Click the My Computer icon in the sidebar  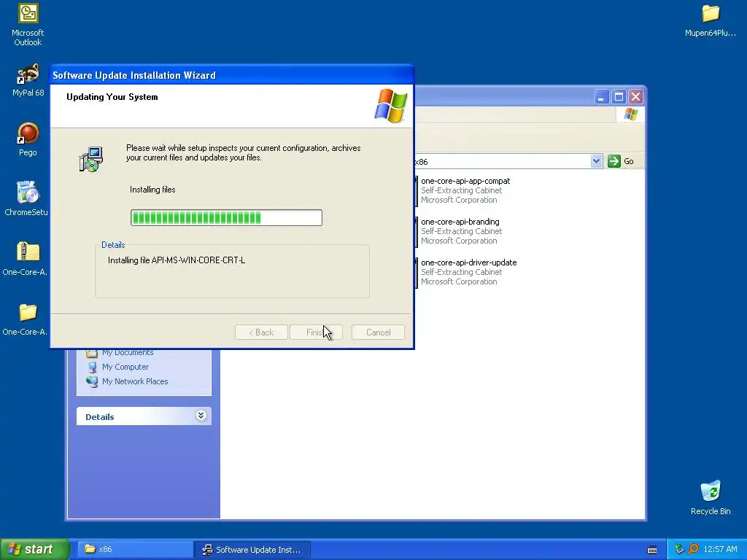point(93,367)
